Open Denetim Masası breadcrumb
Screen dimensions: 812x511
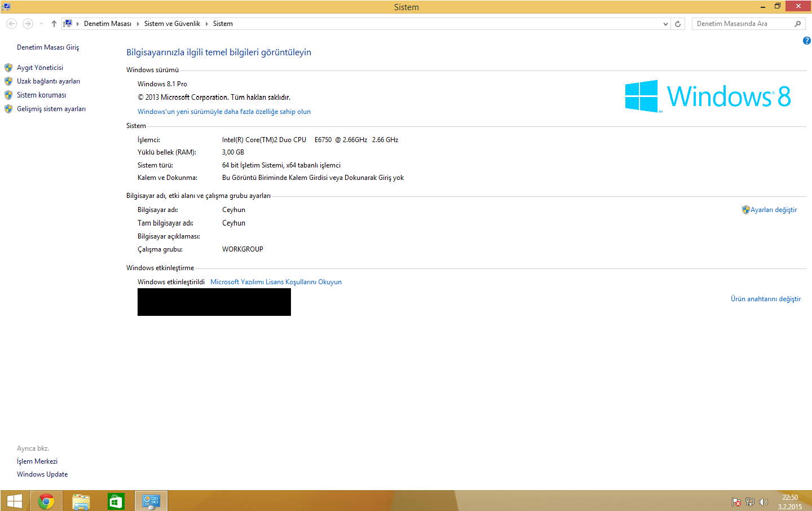[x=108, y=24]
